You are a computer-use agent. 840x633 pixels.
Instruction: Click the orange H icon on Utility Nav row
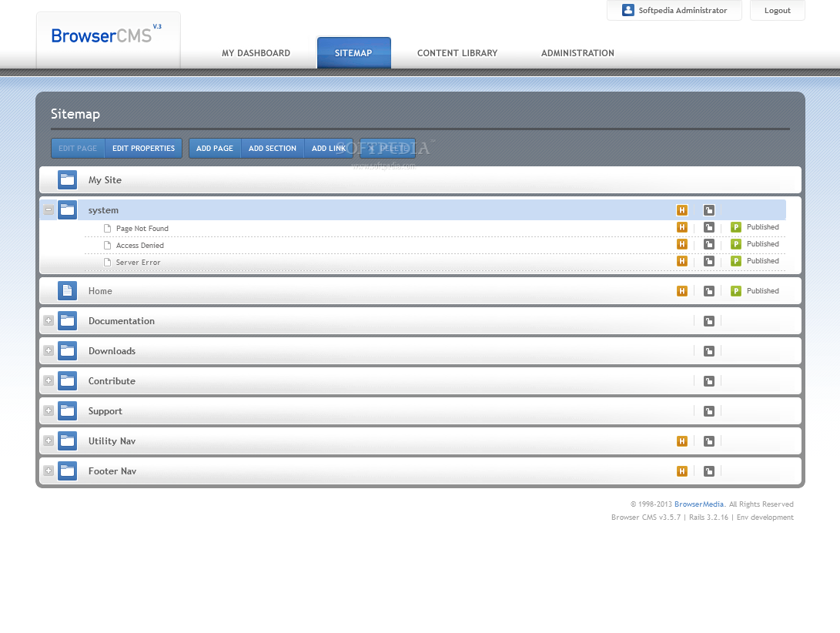tap(681, 441)
